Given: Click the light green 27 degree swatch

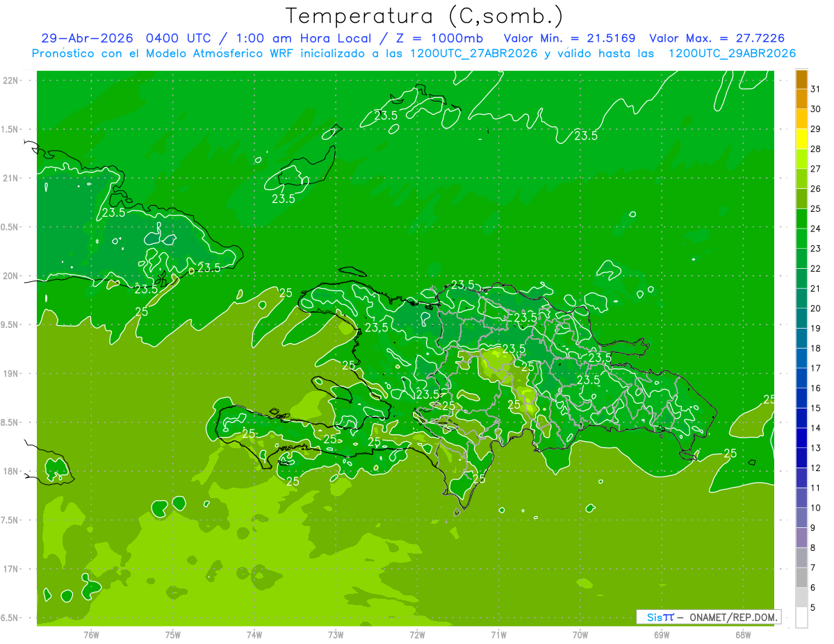Looking at the screenshot, I should [x=801, y=179].
